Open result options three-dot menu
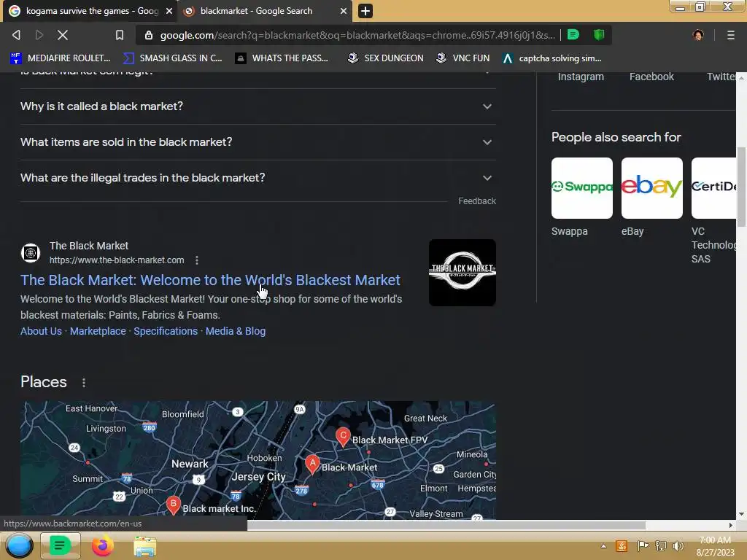 [197, 260]
